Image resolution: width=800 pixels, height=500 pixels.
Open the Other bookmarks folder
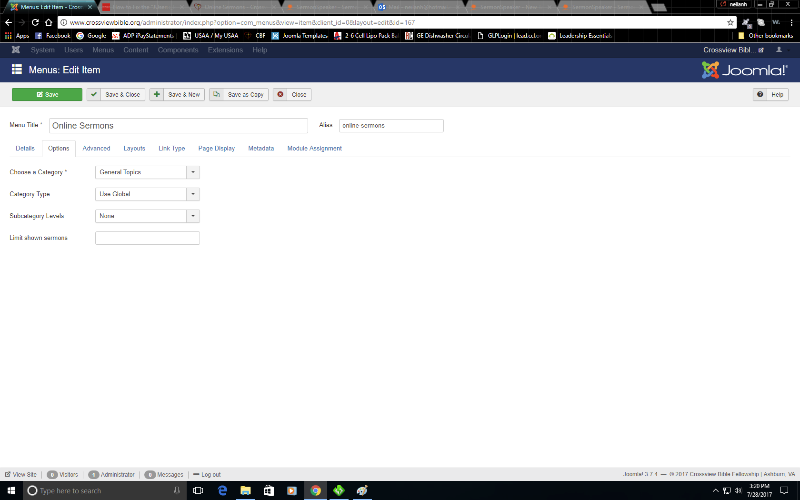765,36
